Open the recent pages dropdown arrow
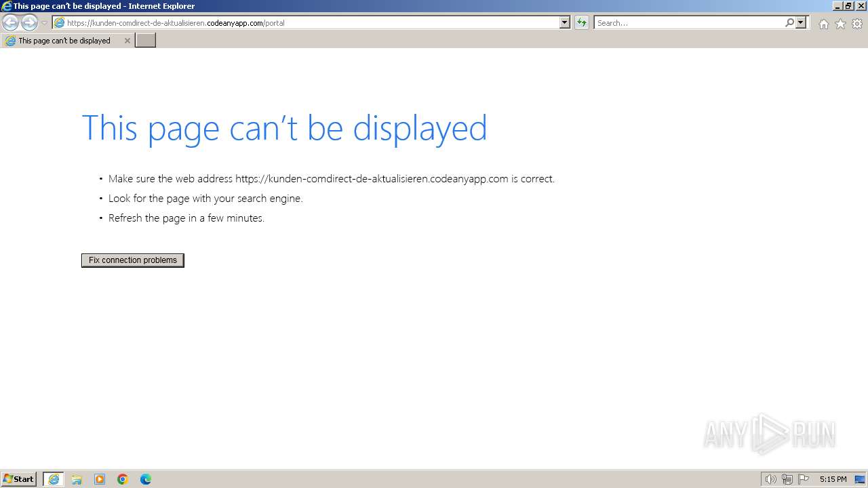868x488 pixels. click(44, 23)
